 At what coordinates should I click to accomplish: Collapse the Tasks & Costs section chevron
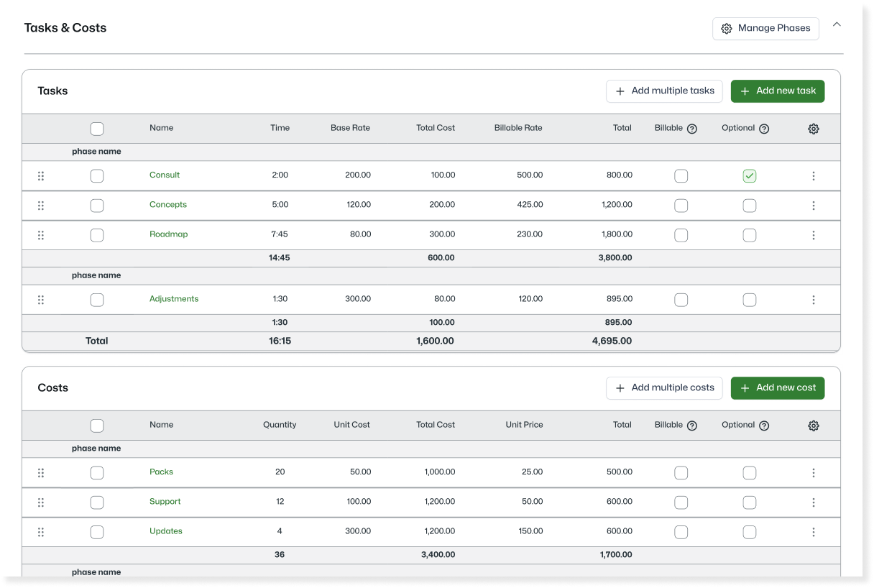coord(837,24)
